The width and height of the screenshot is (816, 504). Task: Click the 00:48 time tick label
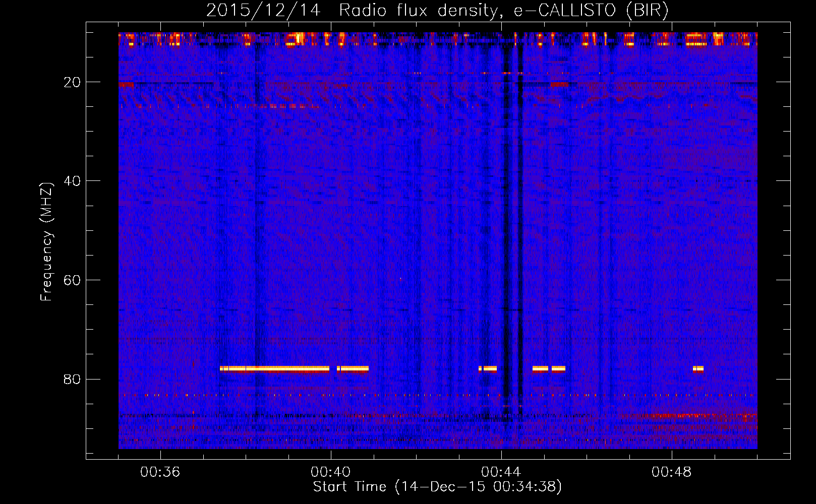click(671, 472)
